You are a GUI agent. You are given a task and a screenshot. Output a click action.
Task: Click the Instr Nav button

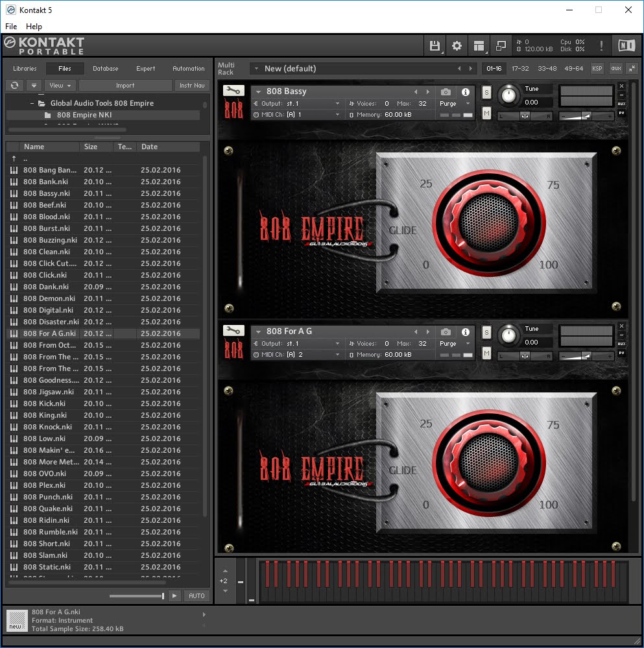192,86
